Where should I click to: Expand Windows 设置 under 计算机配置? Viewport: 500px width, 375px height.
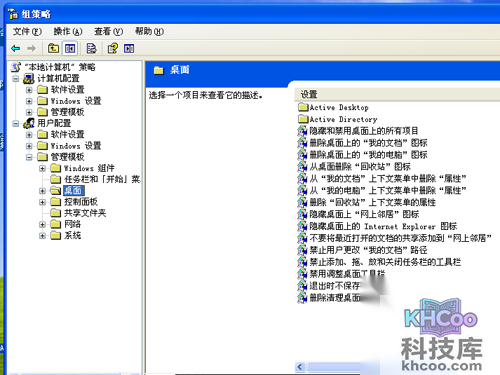(29, 101)
